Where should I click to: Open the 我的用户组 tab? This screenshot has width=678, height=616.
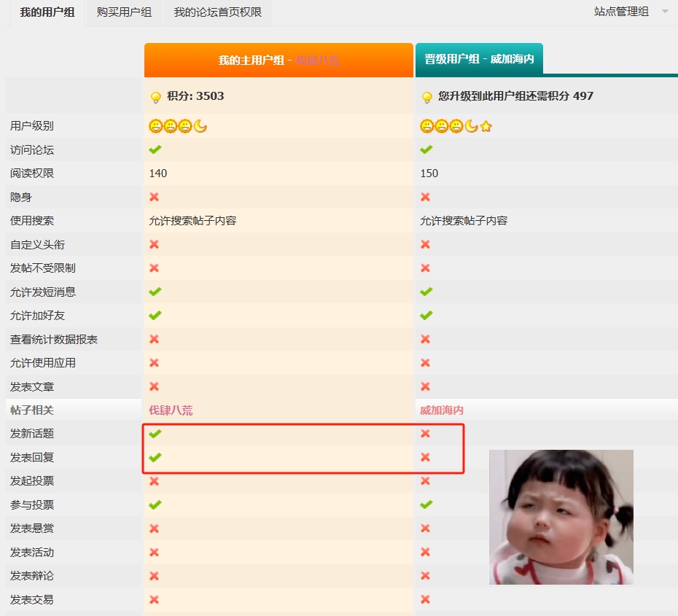tap(47, 12)
